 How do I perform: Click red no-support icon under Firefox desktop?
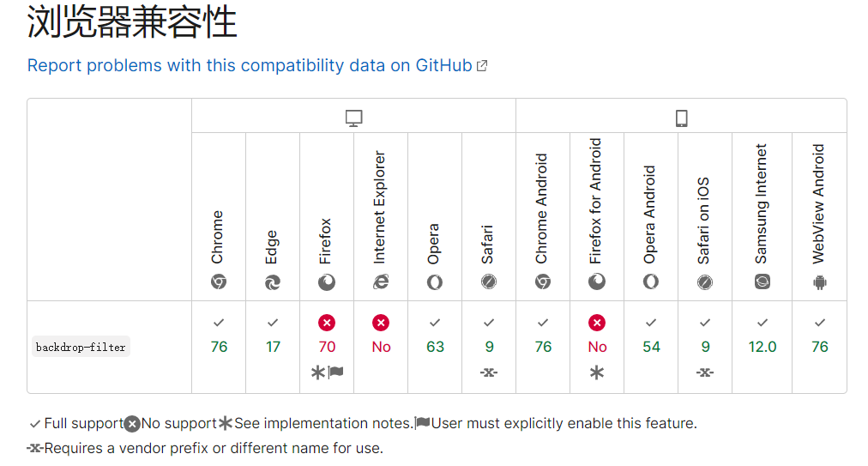pos(327,323)
